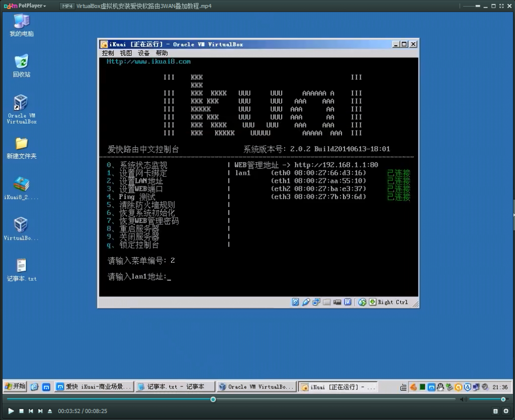Mute audio via PotPlayer speaker icon
515x420 pixels.
point(463,399)
